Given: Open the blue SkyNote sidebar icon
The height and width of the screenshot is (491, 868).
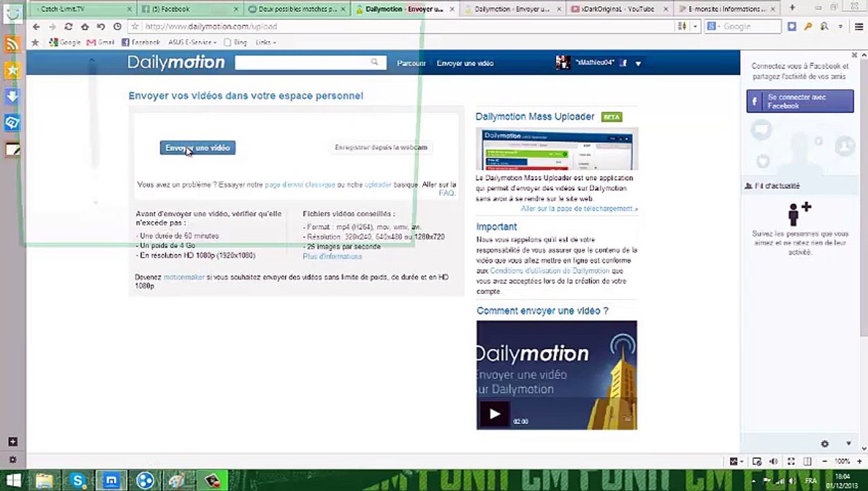Looking at the screenshot, I should tap(12, 123).
